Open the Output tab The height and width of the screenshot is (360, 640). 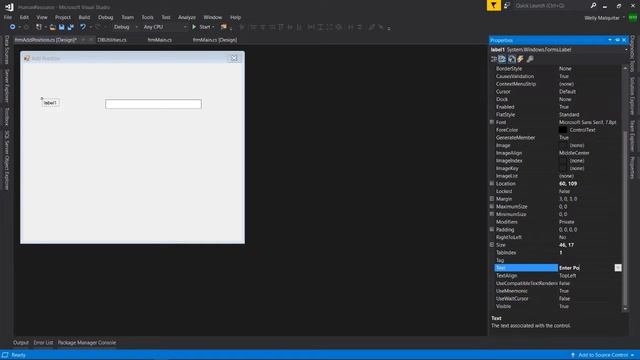(21, 342)
